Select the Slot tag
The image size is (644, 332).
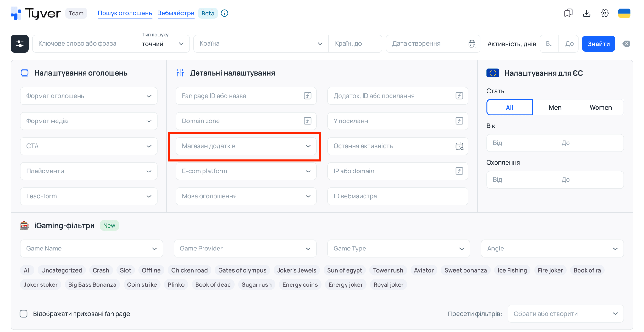(x=125, y=270)
